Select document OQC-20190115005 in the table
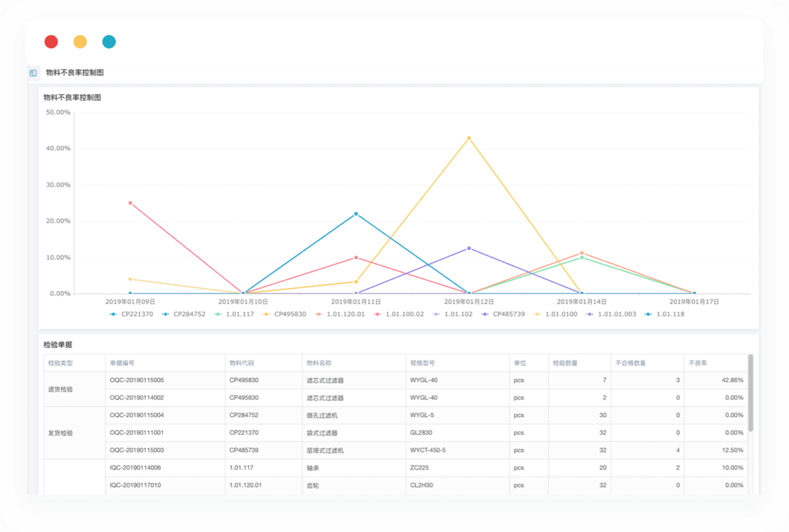Screen dimensions: 789x532 [137, 380]
